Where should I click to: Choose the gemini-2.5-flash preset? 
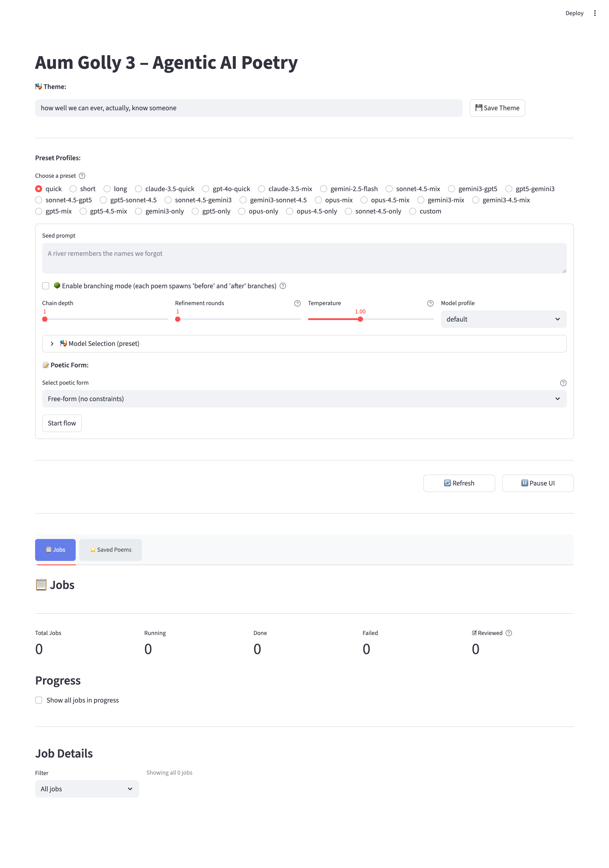[x=323, y=189]
